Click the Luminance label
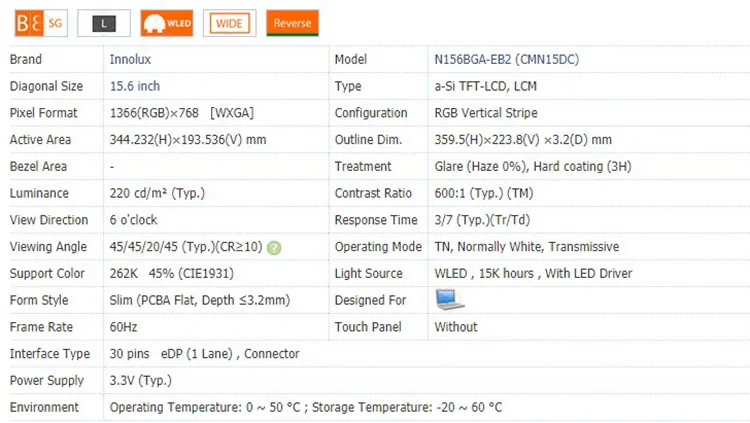750x423 pixels. [39, 193]
